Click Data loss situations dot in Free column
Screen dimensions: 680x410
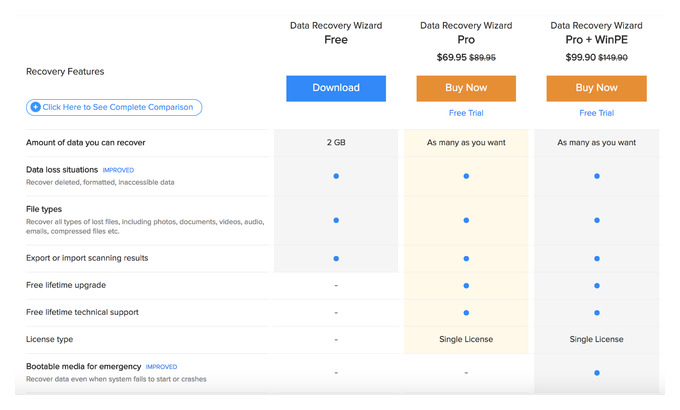(336, 176)
